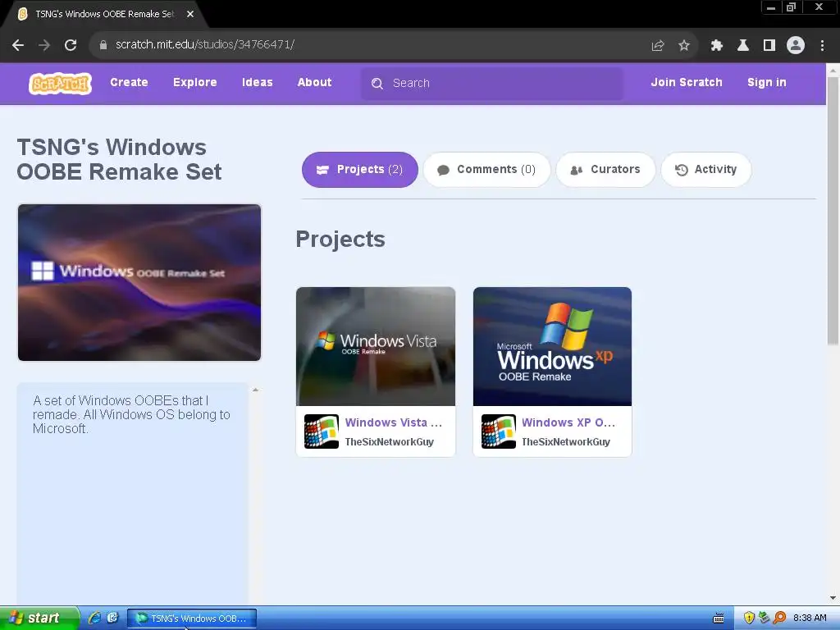Click the page scrollbar down arrow
840x630 pixels.
click(x=833, y=598)
